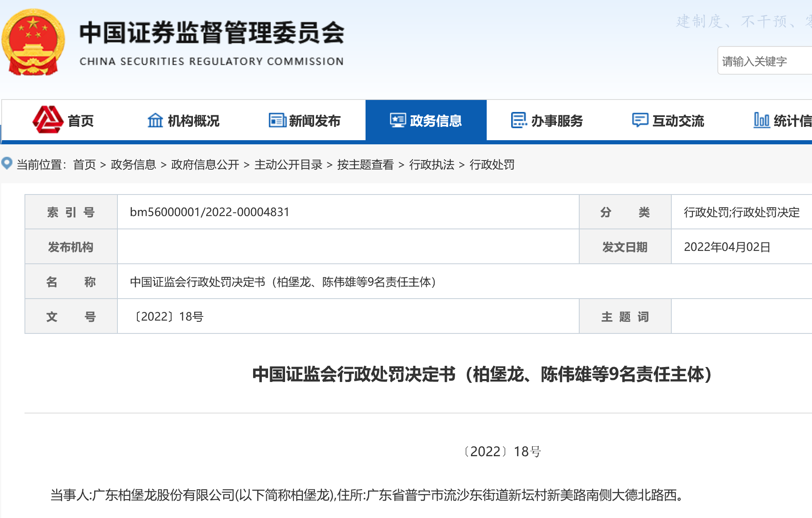812x518 pixels.
Task: Open 按主题查看 breadcrumb link
Action: [x=365, y=165]
